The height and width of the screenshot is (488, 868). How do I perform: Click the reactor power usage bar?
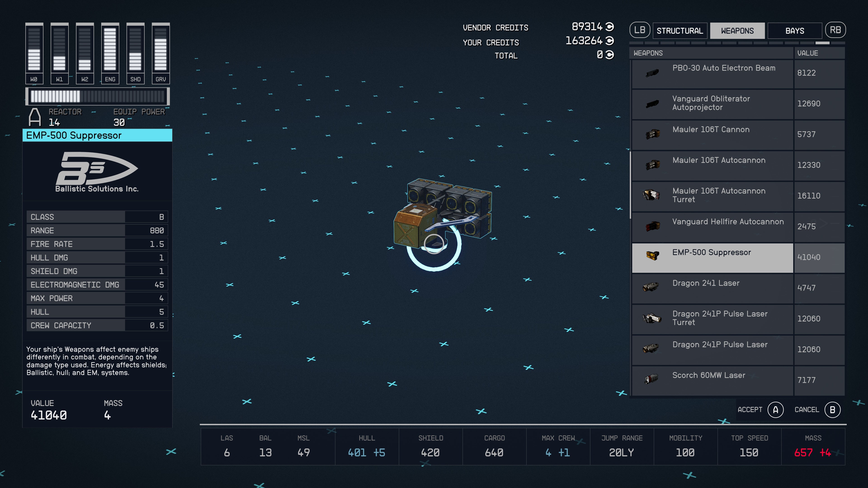(97, 97)
